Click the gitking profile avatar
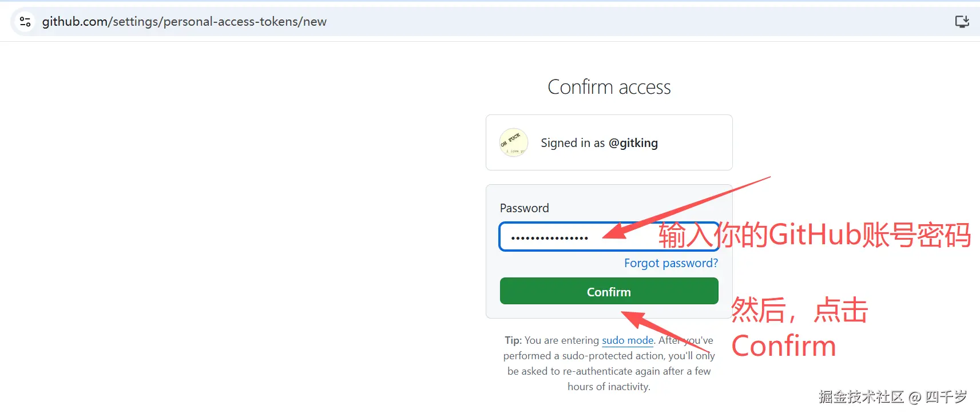Image resolution: width=980 pixels, height=417 pixels. click(x=513, y=142)
